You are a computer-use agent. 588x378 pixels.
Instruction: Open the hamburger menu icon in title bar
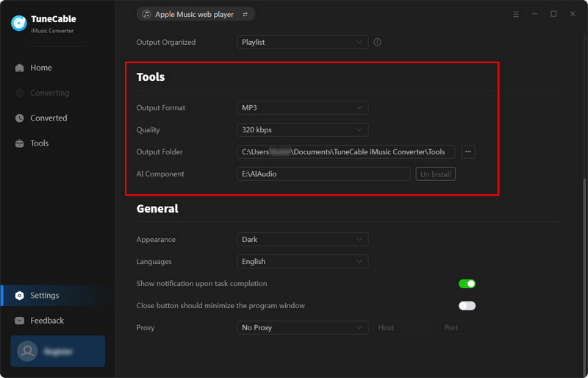point(516,14)
